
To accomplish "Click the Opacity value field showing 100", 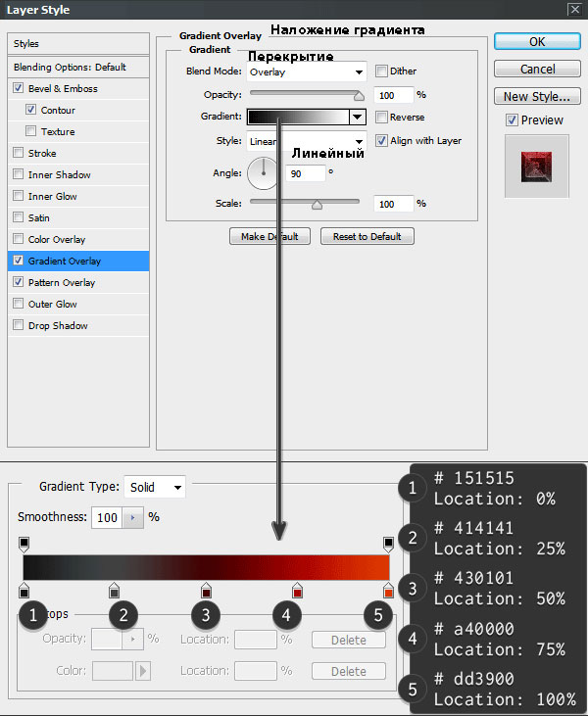I will click(393, 95).
